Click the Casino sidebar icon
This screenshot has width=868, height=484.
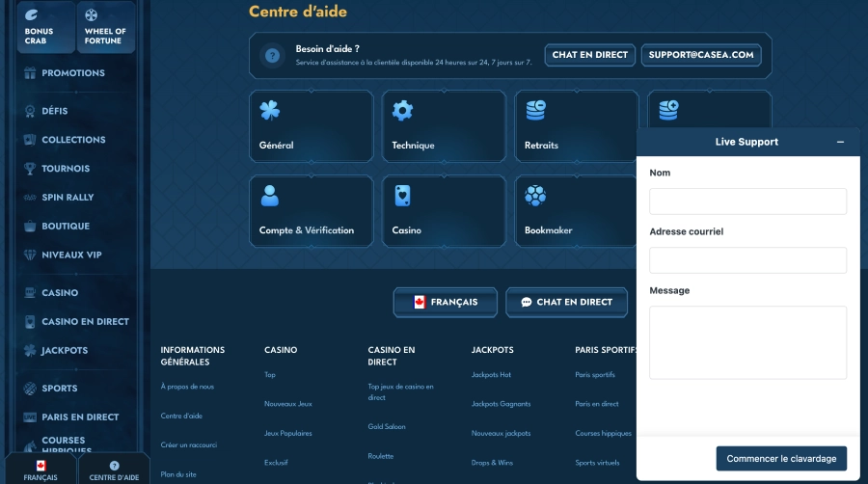coord(30,292)
